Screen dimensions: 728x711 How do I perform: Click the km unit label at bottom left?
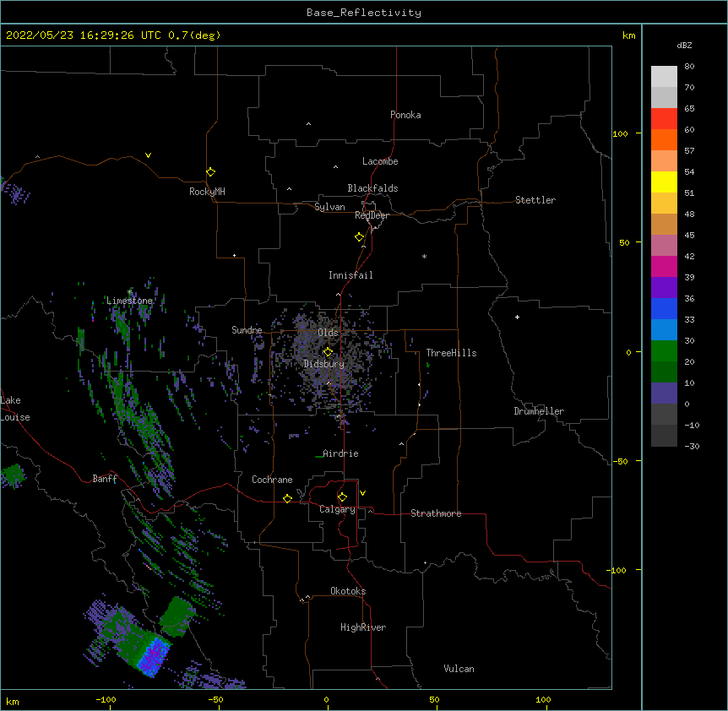click(13, 701)
